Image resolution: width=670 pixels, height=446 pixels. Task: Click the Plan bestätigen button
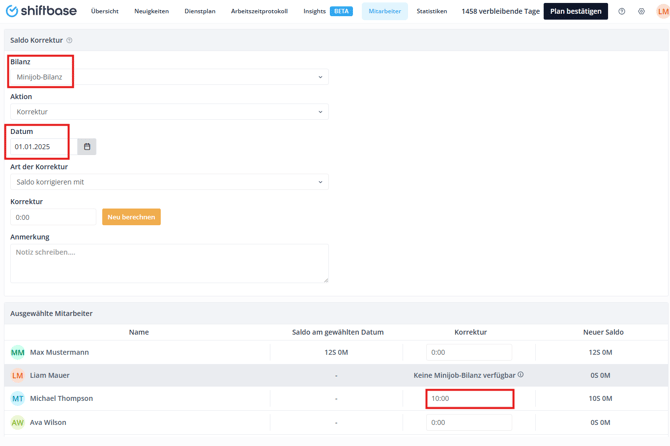(x=575, y=12)
